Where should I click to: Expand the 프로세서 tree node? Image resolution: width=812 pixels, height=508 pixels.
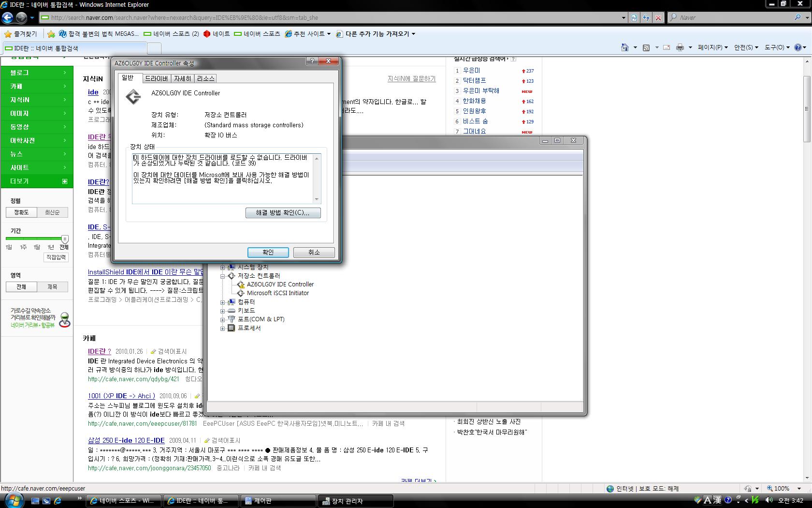(223, 328)
